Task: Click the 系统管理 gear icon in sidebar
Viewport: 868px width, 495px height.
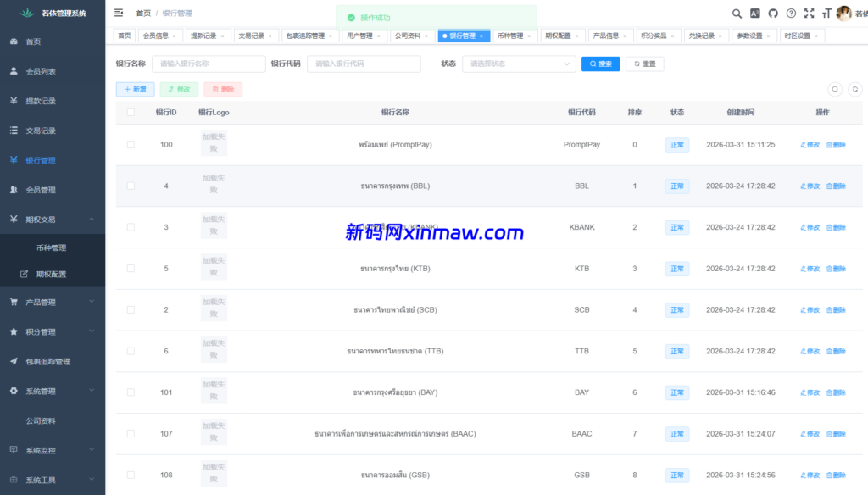Action: point(14,391)
